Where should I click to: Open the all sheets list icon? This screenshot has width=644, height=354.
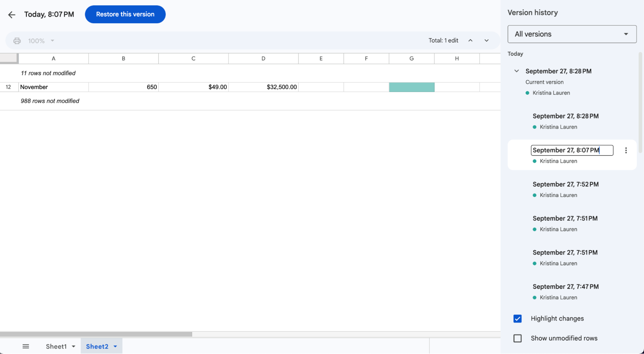click(x=26, y=346)
